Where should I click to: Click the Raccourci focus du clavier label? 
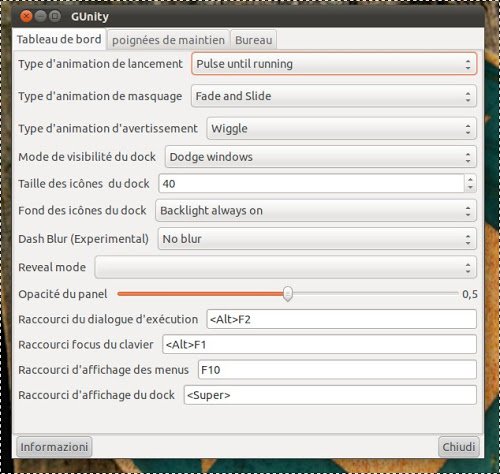(86, 344)
